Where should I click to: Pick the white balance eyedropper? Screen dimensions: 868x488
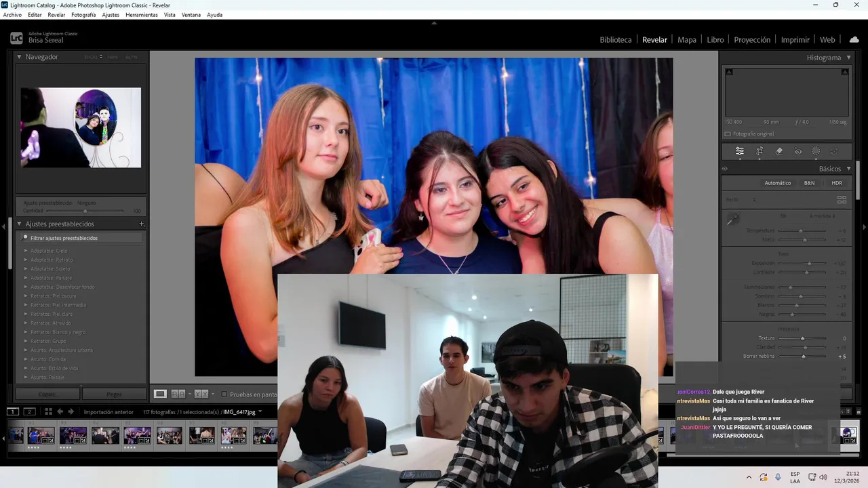tap(733, 218)
